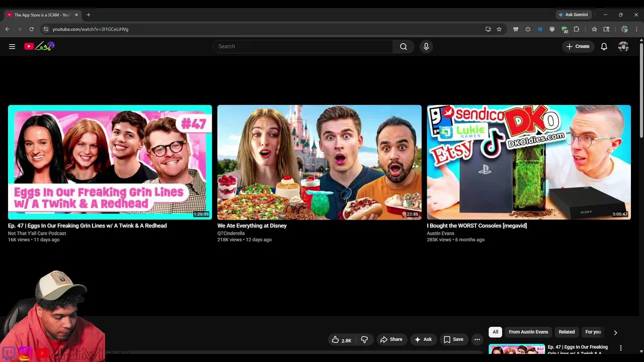Image resolution: width=644 pixels, height=362 pixels.
Task: Open the tab search icon in toolbar
Action: [x=606, y=29]
